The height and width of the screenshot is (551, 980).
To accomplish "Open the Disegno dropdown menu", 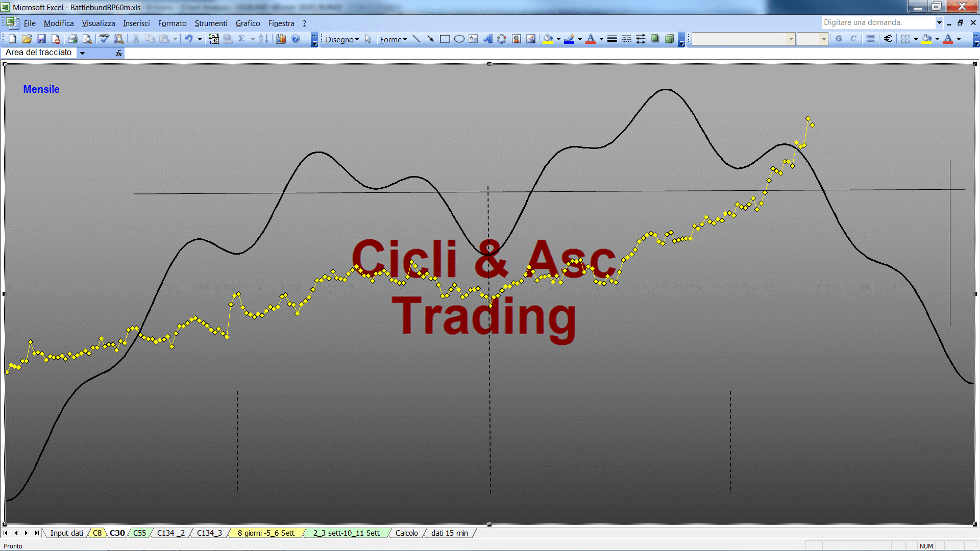I will (342, 39).
